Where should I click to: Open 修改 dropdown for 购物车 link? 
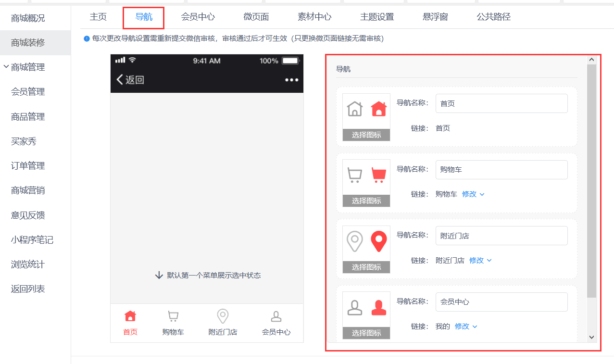(x=473, y=194)
